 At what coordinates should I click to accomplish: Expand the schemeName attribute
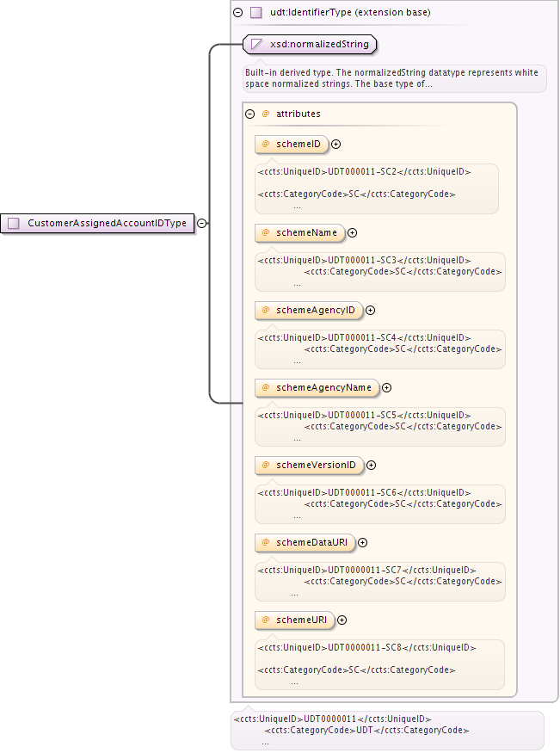352,233
